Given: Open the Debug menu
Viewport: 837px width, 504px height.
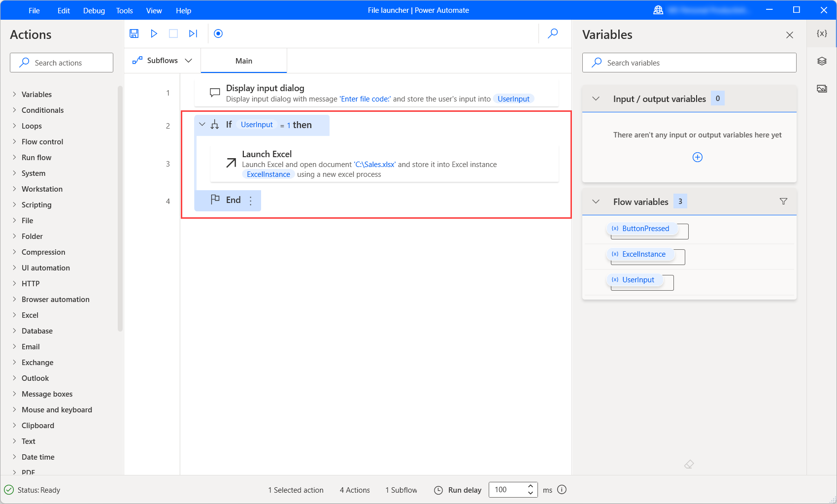Looking at the screenshot, I should (94, 10).
